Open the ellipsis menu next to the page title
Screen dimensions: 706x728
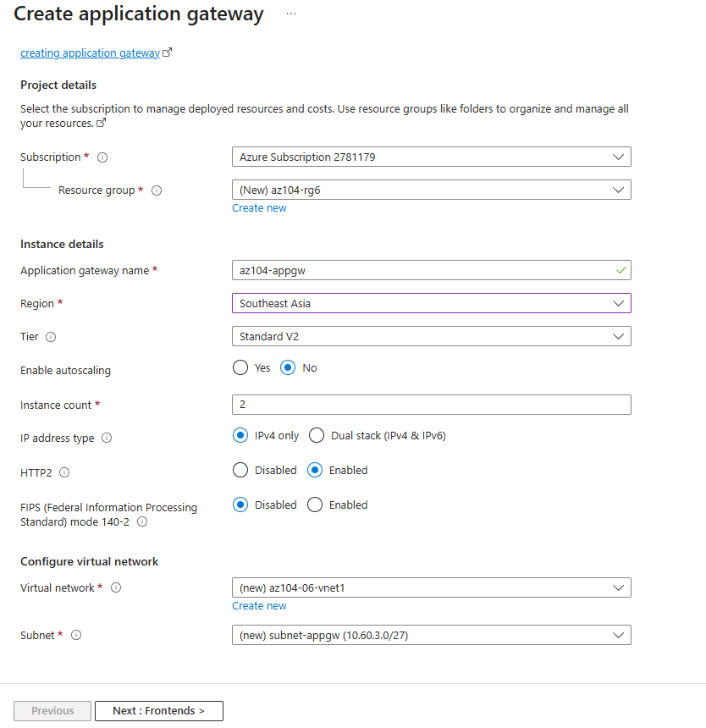pos(290,14)
